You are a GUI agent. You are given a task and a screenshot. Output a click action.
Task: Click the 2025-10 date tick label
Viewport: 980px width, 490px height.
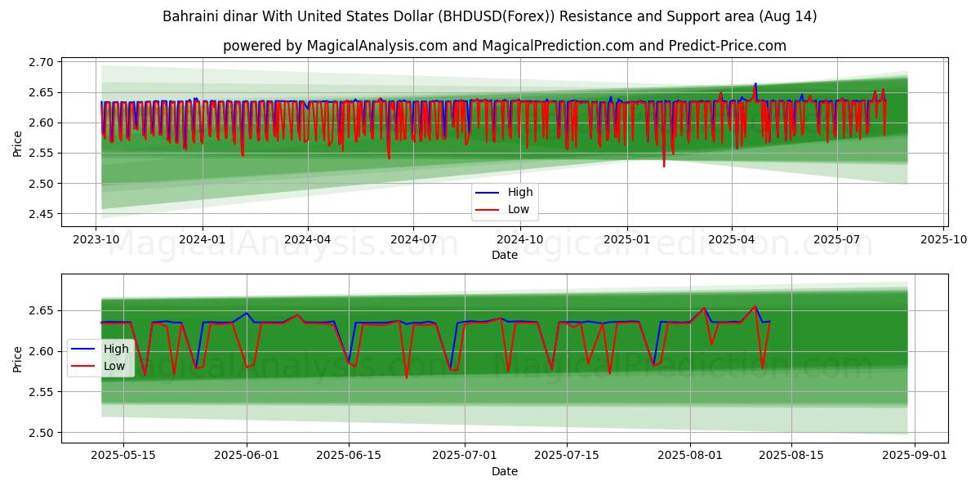pos(944,239)
